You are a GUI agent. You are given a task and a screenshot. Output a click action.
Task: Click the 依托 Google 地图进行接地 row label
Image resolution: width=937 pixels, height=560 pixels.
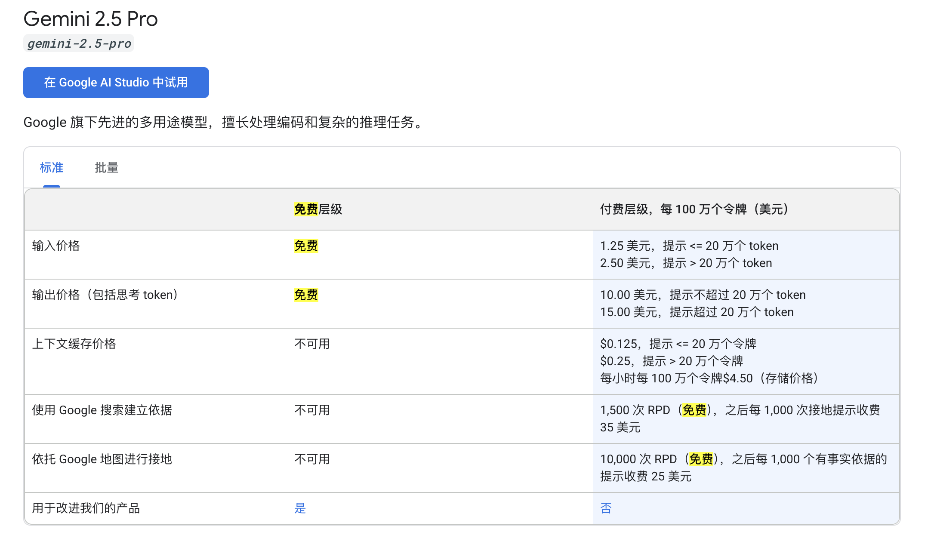[102, 459]
